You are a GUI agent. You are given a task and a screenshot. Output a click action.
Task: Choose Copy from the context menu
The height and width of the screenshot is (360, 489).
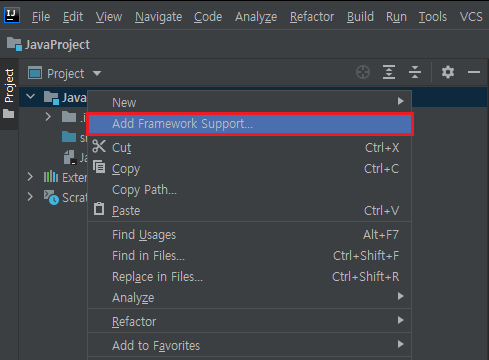[249, 169]
